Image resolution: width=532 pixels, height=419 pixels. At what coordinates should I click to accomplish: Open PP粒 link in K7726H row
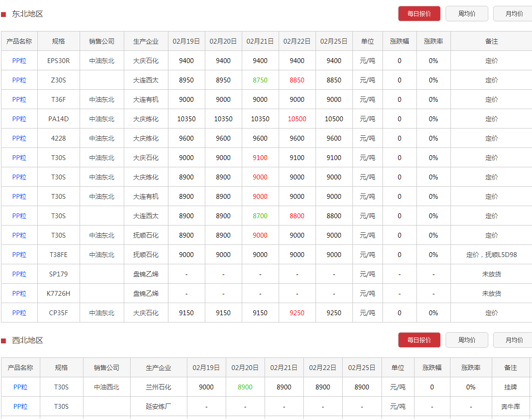pyautogui.click(x=19, y=293)
